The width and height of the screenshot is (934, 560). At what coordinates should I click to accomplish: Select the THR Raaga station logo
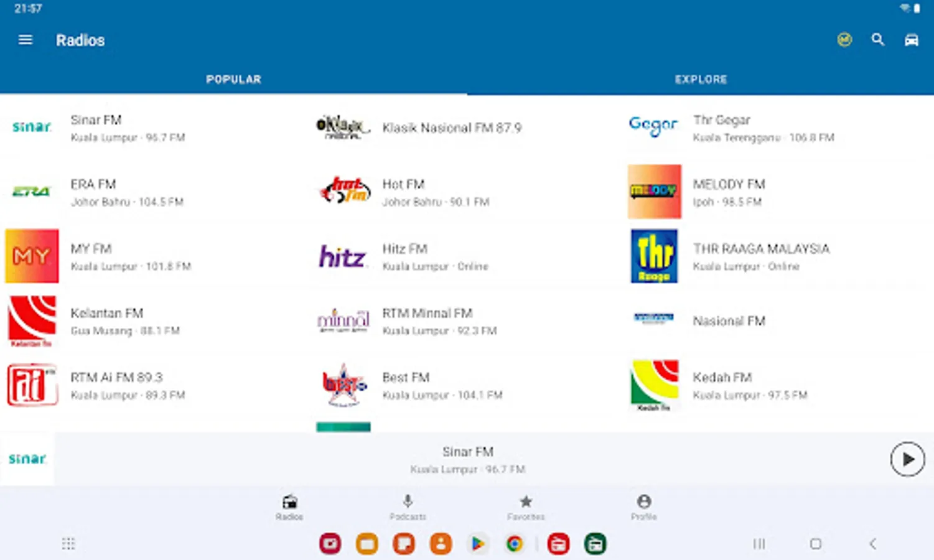click(654, 256)
